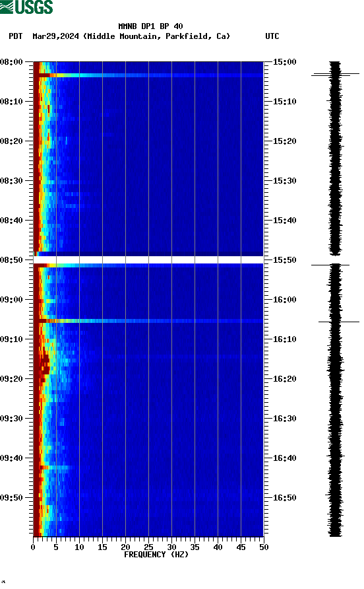Click the 0 Hz frequency tick label
364x589 pixels.
pos(33,547)
